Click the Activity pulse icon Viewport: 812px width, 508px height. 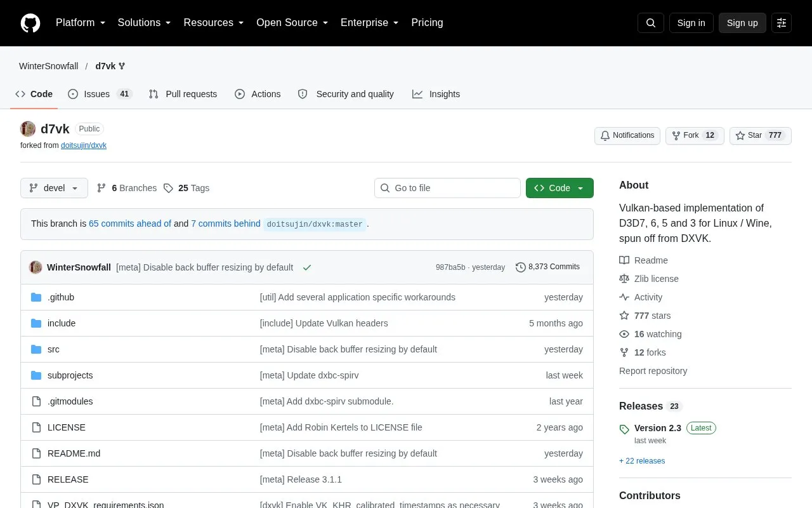coord(624,297)
